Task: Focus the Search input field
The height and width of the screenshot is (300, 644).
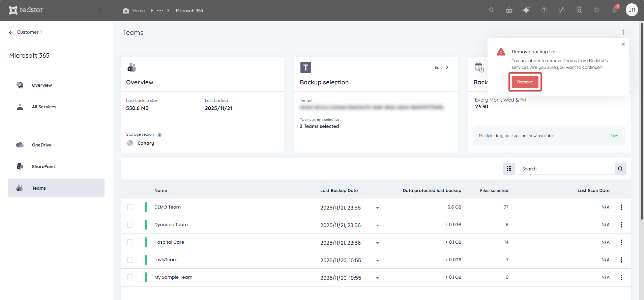Action: tap(566, 169)
